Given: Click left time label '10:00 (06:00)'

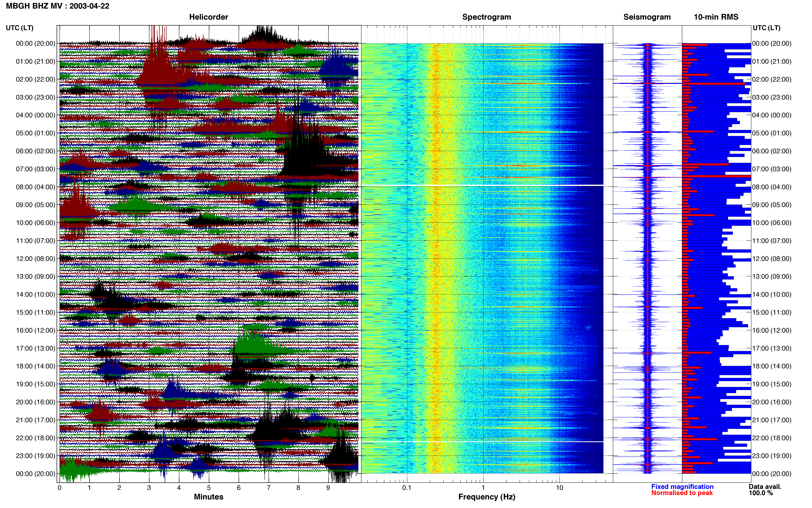Looking at the screenshot, I should point(36,223).
